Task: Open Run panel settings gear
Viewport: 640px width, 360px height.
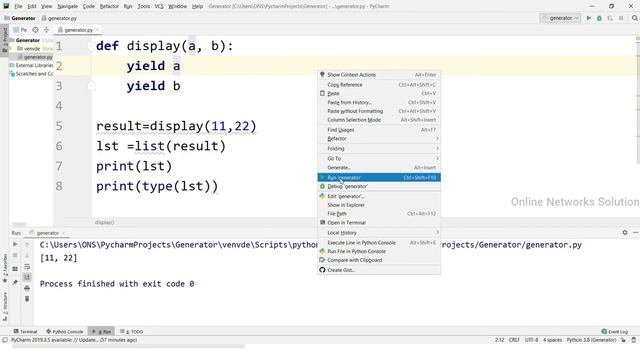Action: 625,232
